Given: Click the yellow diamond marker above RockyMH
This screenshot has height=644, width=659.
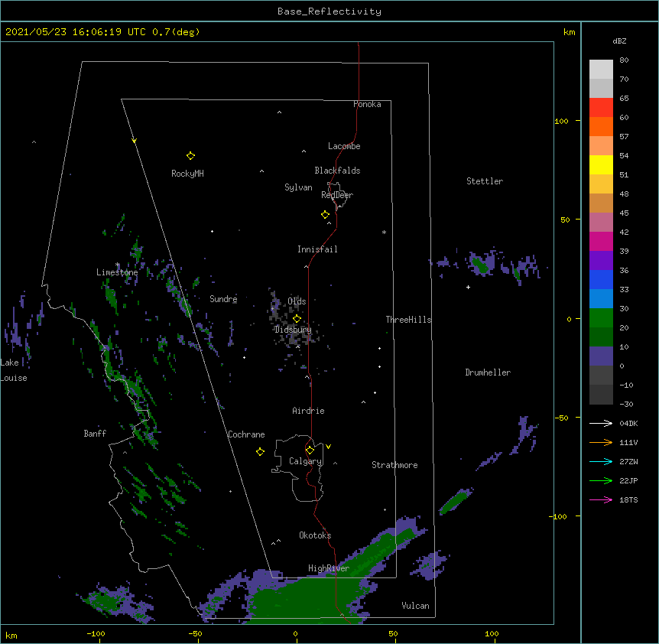Looking at the screenshot, I should pos(190,156).
